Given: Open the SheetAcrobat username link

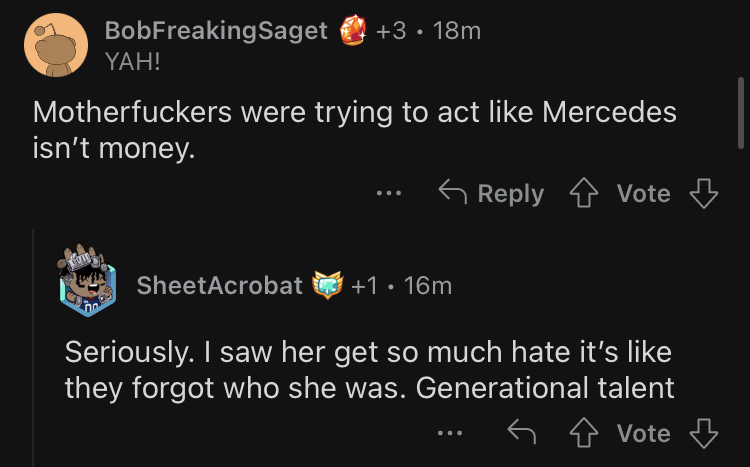Looking at the screenshot, I should [x=219, y=285].
